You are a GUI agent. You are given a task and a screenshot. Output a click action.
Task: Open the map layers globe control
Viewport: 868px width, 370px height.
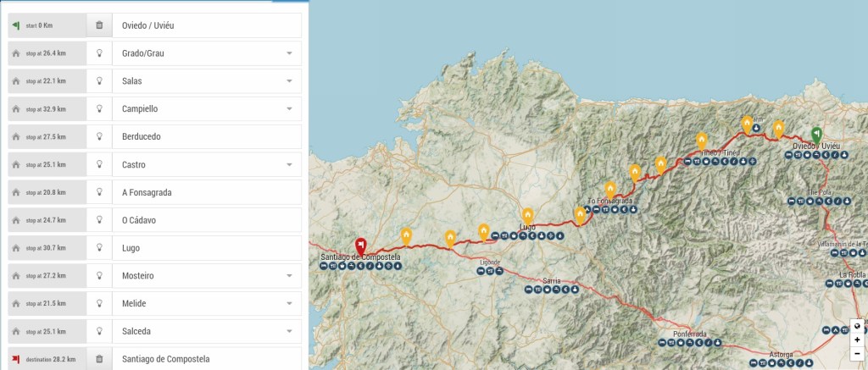coord(857,326)
